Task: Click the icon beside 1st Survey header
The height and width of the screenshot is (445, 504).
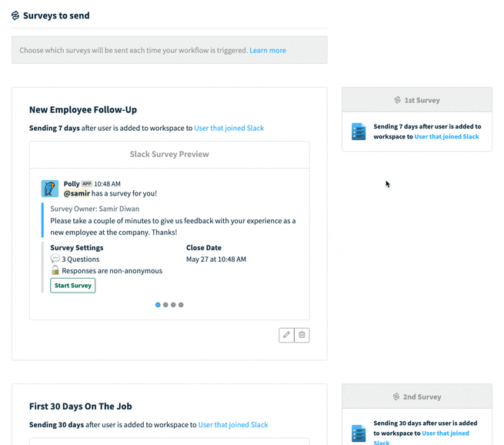Action: point(398,100)
